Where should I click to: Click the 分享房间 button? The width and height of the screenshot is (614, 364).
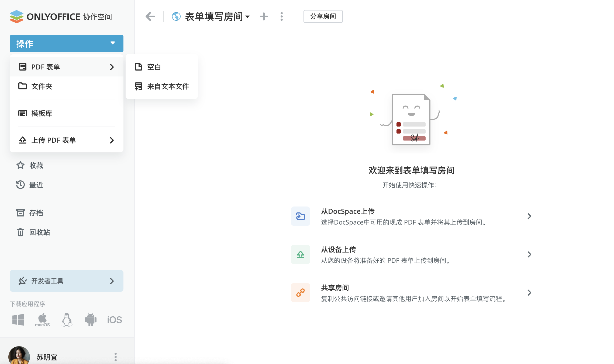323,16
